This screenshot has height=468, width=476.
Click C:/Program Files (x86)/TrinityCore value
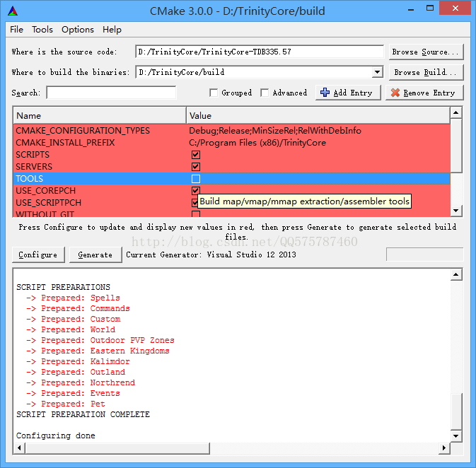tap(257, 143)
